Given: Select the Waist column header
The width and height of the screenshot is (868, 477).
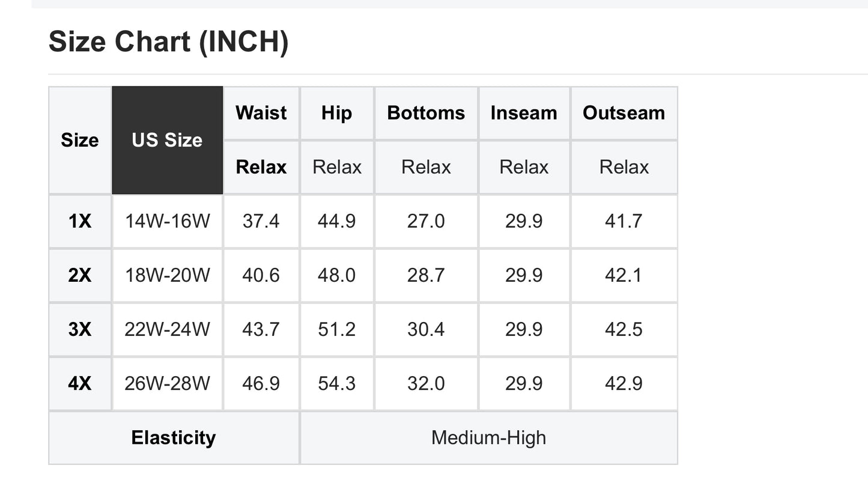Looking at the screenshot, I should click(261, 113).
